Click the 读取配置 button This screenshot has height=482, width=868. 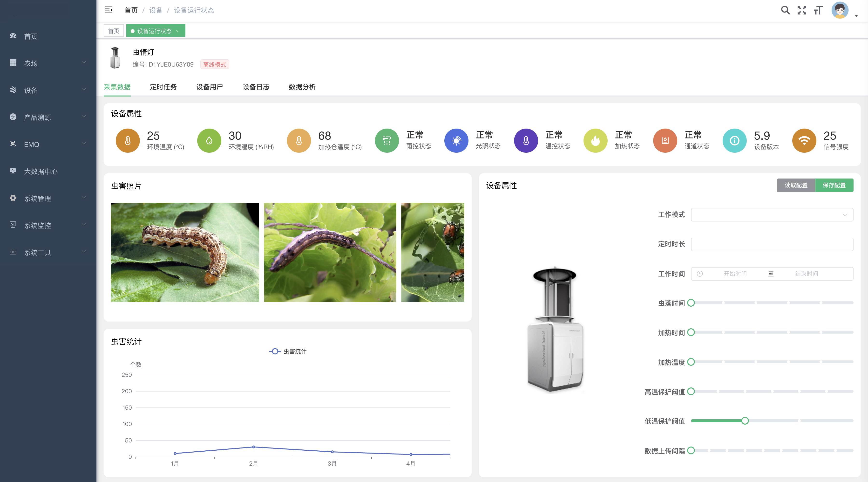(x=796, y=185)
